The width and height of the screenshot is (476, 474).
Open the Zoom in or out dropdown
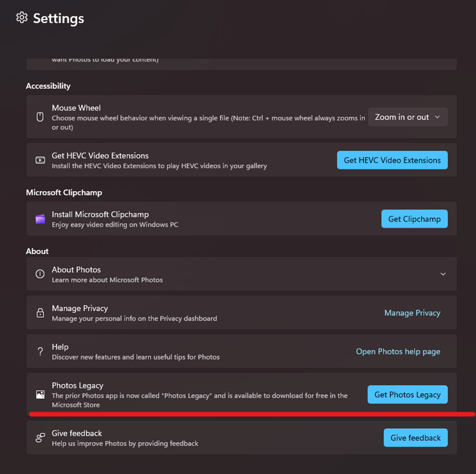(x=408, y=117)
